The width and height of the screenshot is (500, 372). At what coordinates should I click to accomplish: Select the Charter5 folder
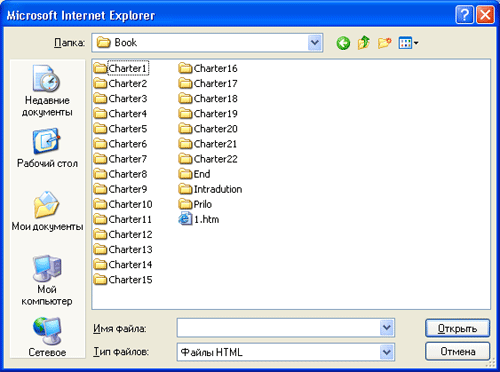click(x=120, y=129)
